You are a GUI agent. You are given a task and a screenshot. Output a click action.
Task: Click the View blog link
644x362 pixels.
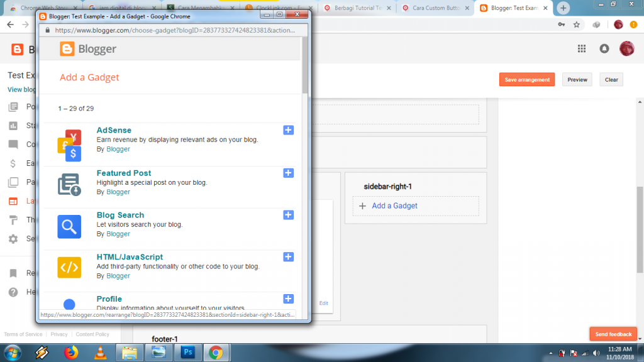22,89
